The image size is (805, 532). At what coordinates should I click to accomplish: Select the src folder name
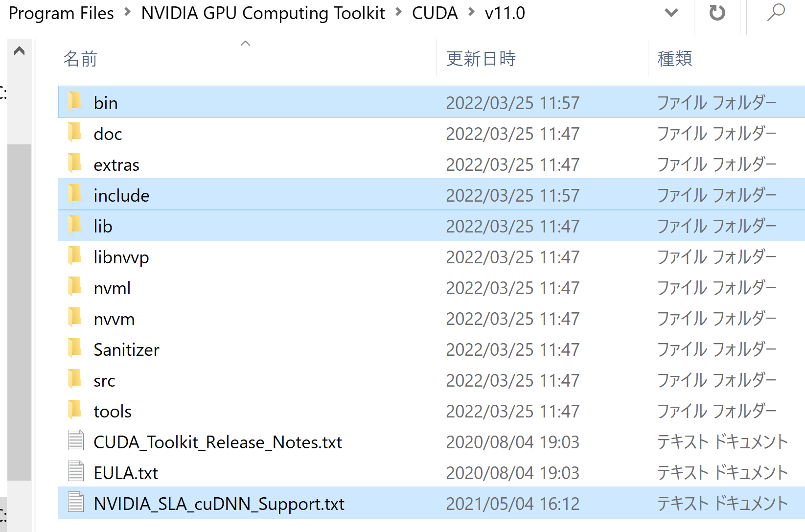[x=104, y=380]
